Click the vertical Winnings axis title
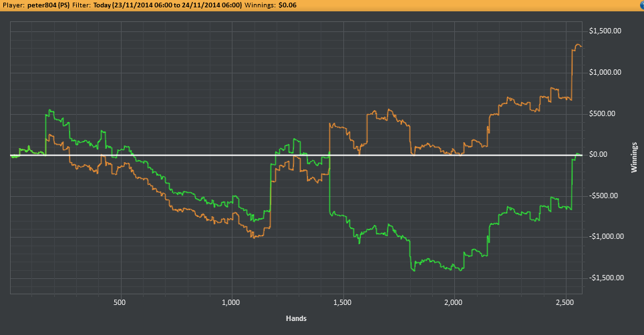This screenshot has width=644, height=335. [x=634, y=157]
